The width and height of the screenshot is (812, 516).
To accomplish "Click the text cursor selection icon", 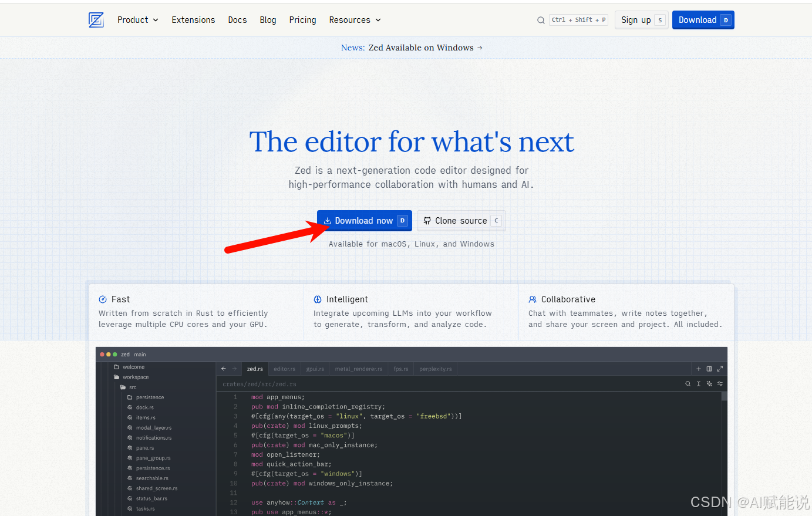I will coord(699,384).
